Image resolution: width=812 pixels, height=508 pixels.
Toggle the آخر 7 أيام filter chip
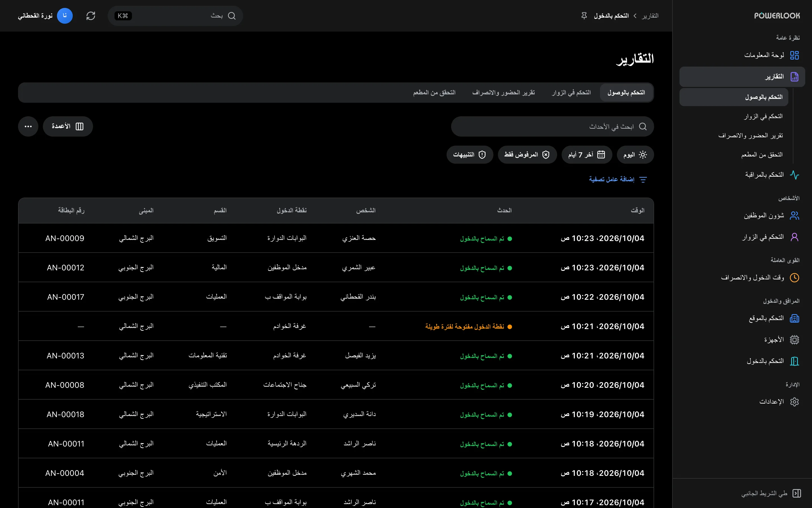[x=586, y=155]
